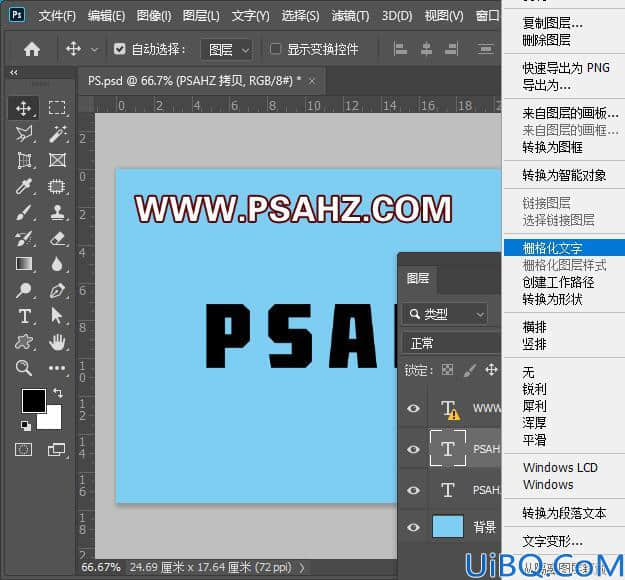Open Move tool preset picker arrow
Viewport: 625px width, 580px height.
pyautogui.click(x=94, y=50)
